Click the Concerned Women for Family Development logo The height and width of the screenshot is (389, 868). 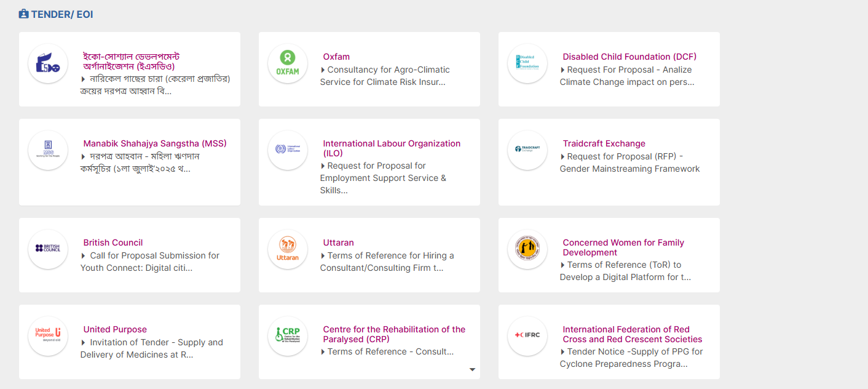click(527, 249)
